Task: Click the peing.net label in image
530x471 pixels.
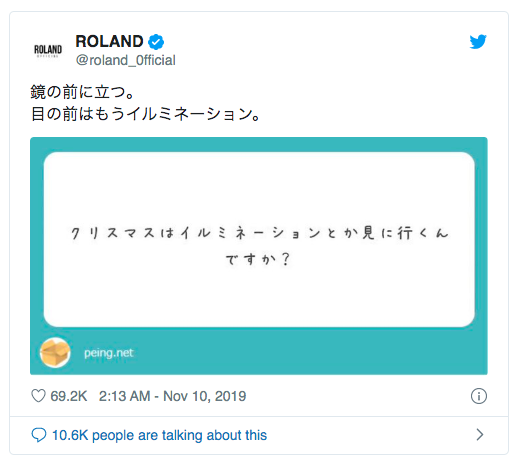Action: (109, 353)
